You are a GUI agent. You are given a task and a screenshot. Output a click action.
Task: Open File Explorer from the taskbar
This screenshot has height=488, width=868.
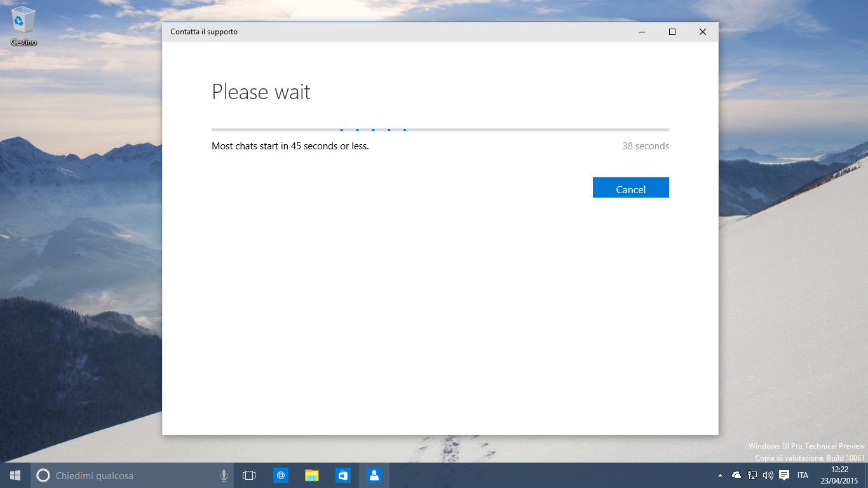point(311,475)
